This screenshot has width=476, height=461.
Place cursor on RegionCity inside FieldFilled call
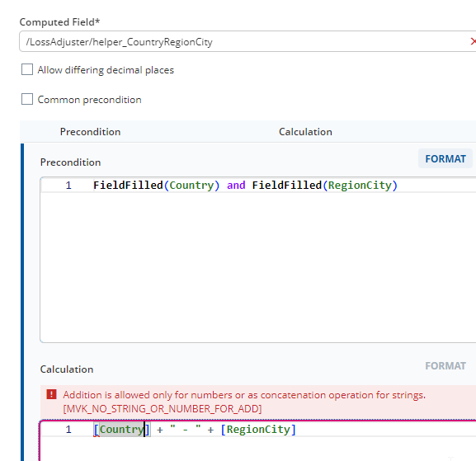pyautogui.click(x=360, y=185)
